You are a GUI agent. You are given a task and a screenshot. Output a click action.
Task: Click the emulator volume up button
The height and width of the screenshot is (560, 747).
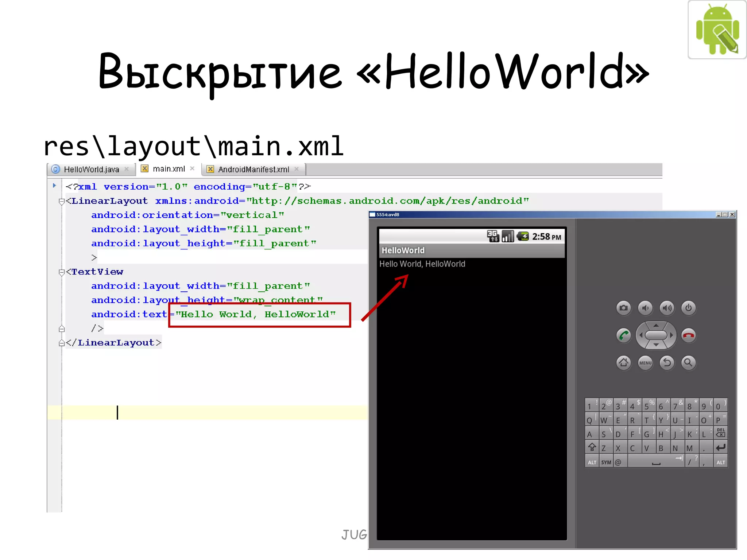667,308
